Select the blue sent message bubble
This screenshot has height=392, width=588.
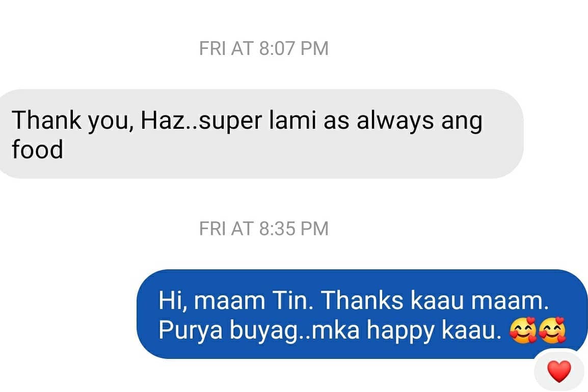(362, 314)
